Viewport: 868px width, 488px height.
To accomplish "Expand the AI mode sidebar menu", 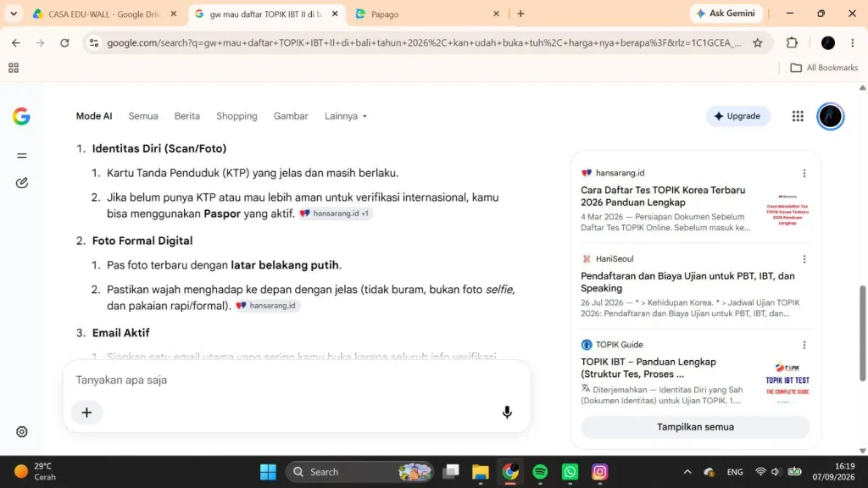I will point(21,156).
